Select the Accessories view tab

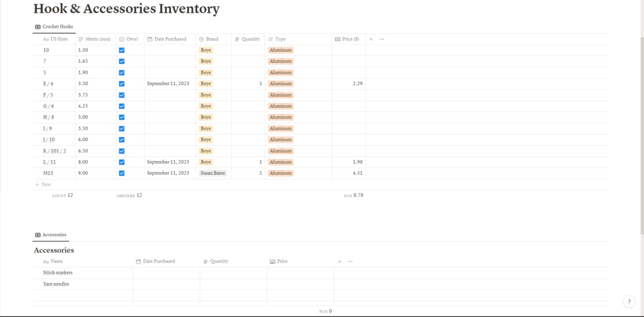click(51, 235)
